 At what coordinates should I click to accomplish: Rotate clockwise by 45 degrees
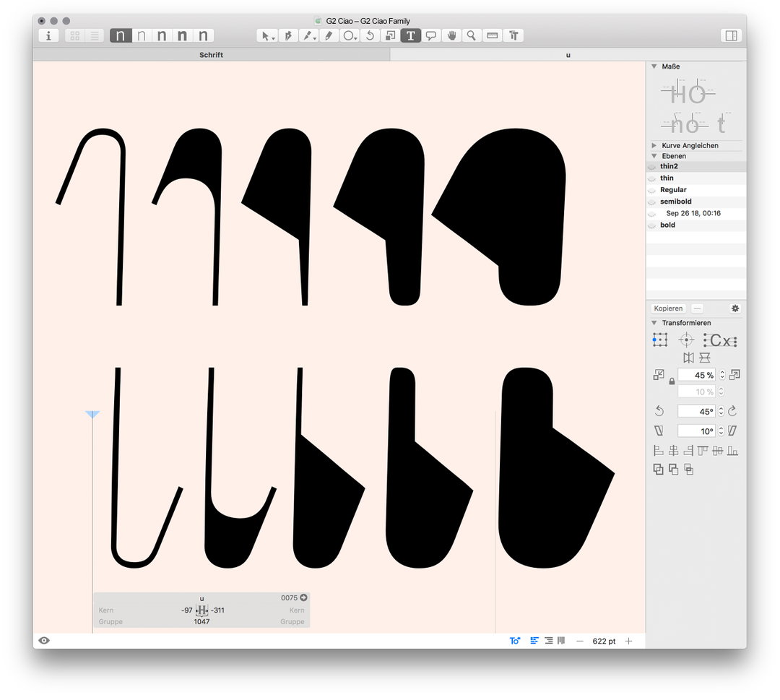pyautogui.click(x=732, y=412)
